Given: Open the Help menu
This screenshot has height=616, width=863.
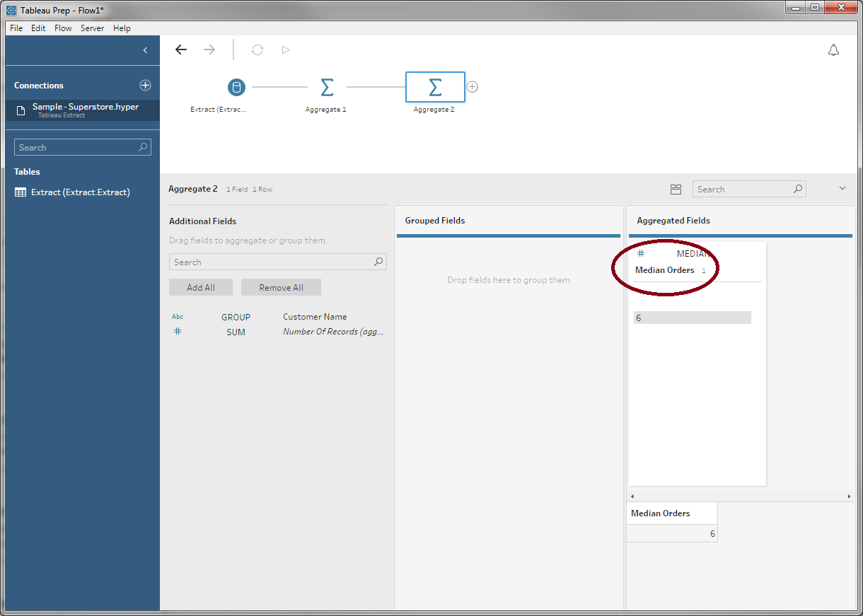Looking at the screenshot, I should [x=122, y=28].
